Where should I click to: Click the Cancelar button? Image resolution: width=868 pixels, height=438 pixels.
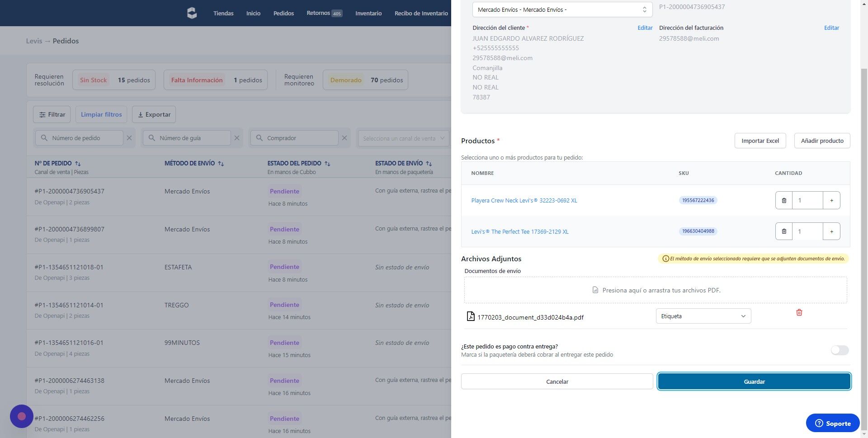(557, 381)
